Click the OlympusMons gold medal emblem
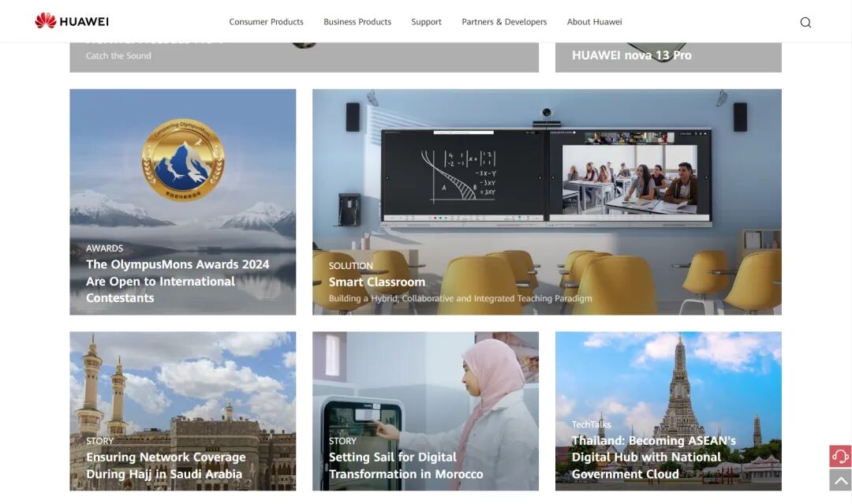The width and height of the screenshot is (852, 504). pos(183,159)
